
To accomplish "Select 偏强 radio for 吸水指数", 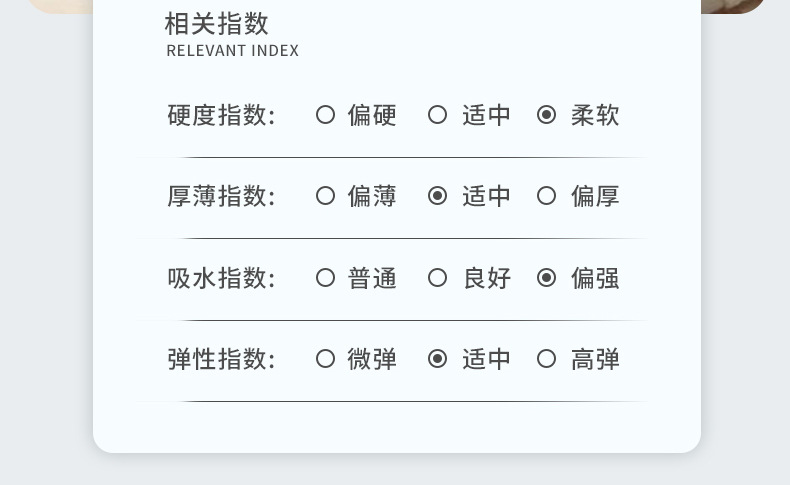I will click(546, 278).
